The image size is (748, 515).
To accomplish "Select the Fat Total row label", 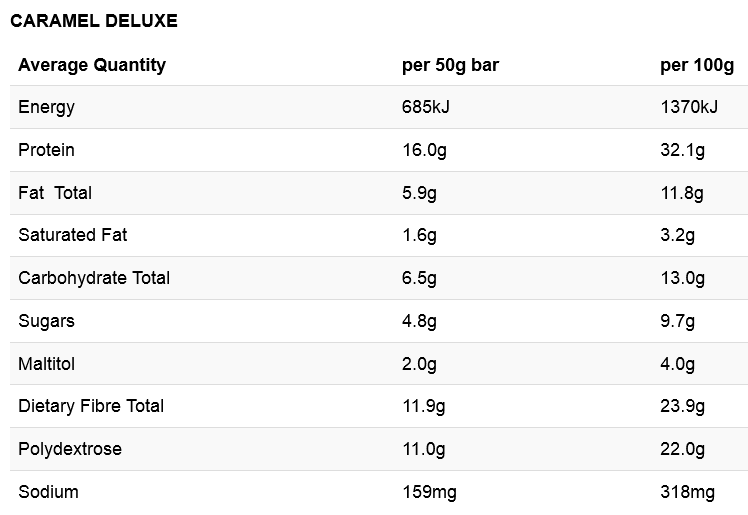I will click(x=55, y=193).
